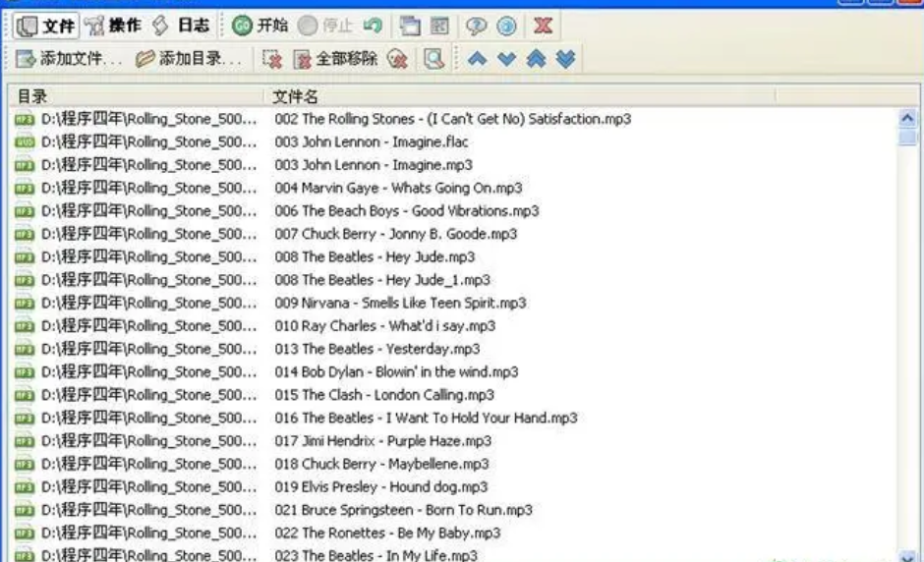Switch to the 文件 tab
Image resolution: width=924 pixels, height=562 pixels.
tap(45, 26)
